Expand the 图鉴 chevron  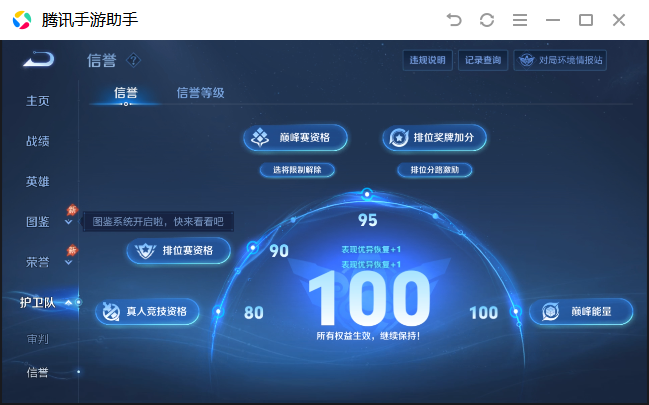pos(69,222)
